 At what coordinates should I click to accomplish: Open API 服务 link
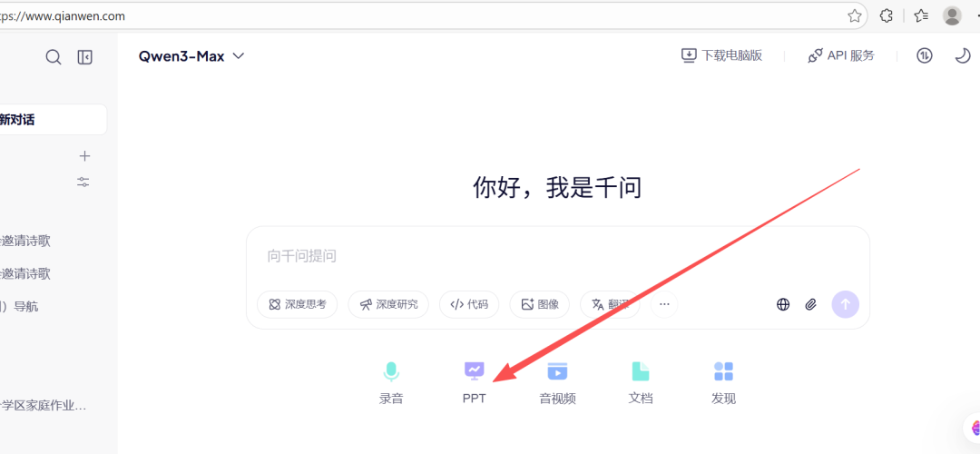840,55
